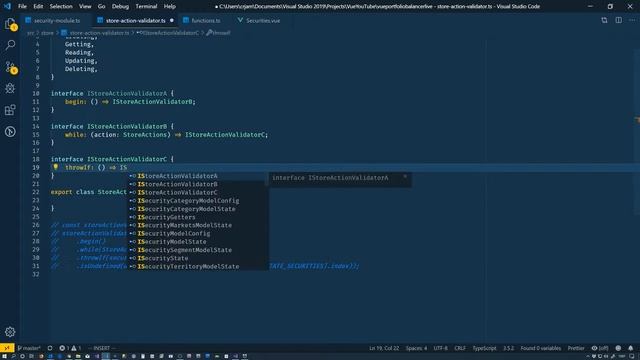Select ISecurityGetters suggestion
The width and height of the screenshot is (640, 360).
198,217
